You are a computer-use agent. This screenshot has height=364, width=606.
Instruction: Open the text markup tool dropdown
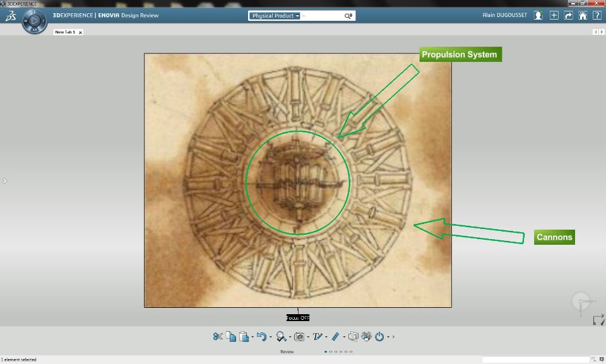click(326, 337)
